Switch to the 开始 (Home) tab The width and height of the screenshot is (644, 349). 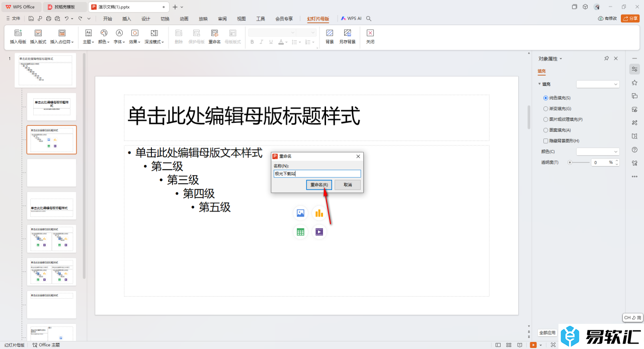(108, 19)
